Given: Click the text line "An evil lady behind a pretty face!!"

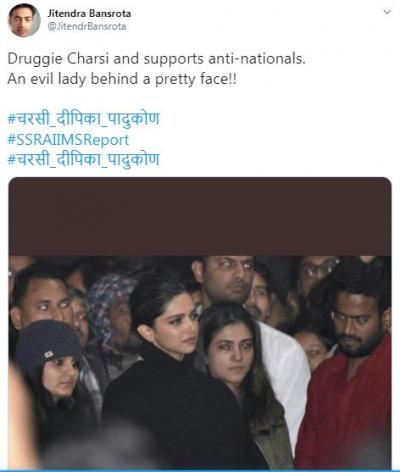Looking at the screenshot, I should pos(122,79).
